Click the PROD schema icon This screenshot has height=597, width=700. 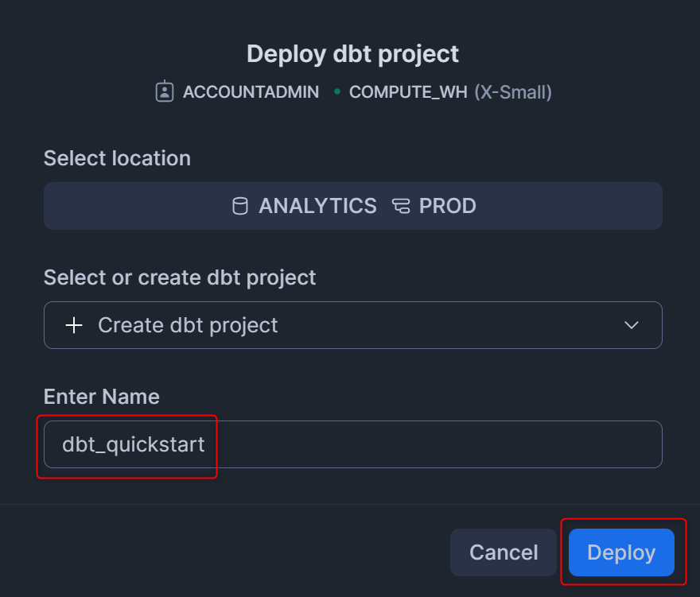point(401,206)
